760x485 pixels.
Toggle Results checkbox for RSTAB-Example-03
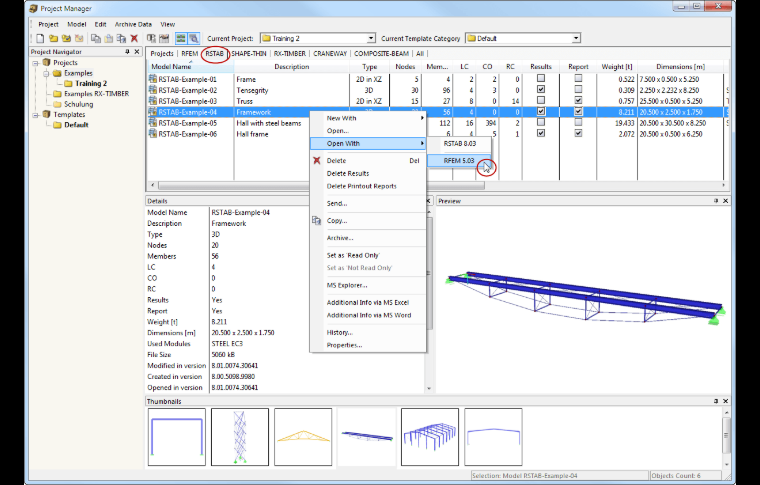pyautogui.click(x=541, y=100)
